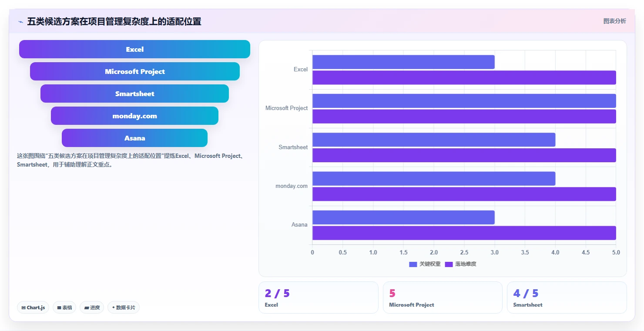Click Smartsheet's 落地难度 bar in the chart
Screen dimensions: 644x331
pyautogui.click(x=464, y=155)
